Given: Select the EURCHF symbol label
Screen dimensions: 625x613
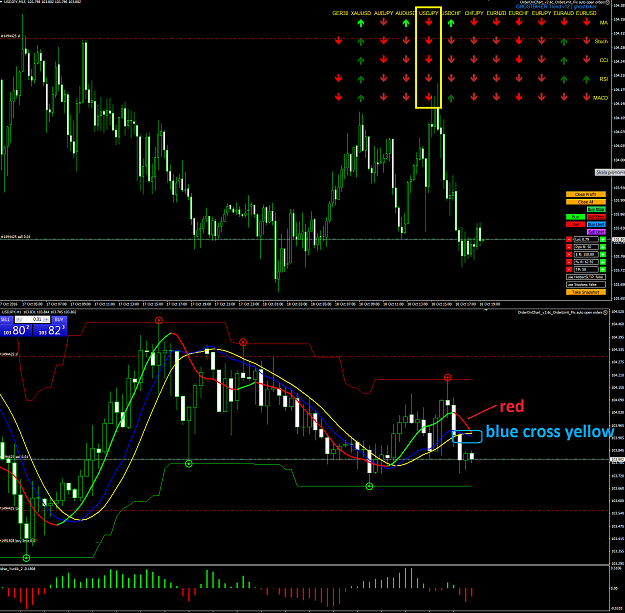Looking at the screenshot, I should coord(519,13).
